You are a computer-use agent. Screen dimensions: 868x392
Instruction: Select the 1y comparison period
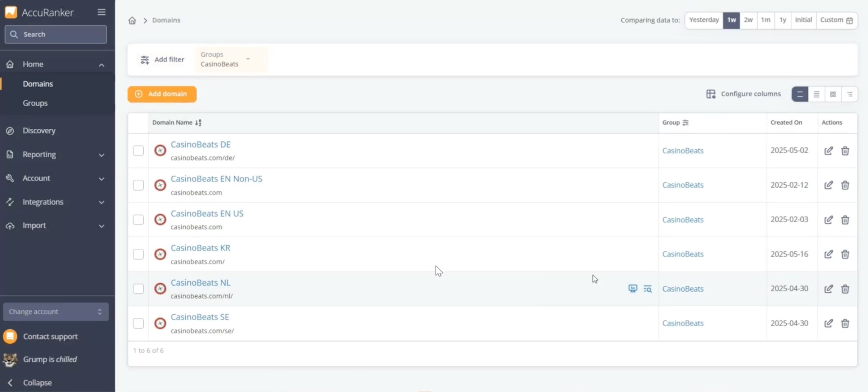783,20
